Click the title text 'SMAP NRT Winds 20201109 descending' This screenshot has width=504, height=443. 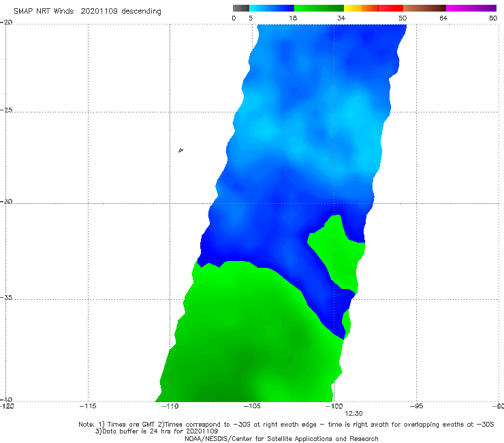click(x=87, y=11)
